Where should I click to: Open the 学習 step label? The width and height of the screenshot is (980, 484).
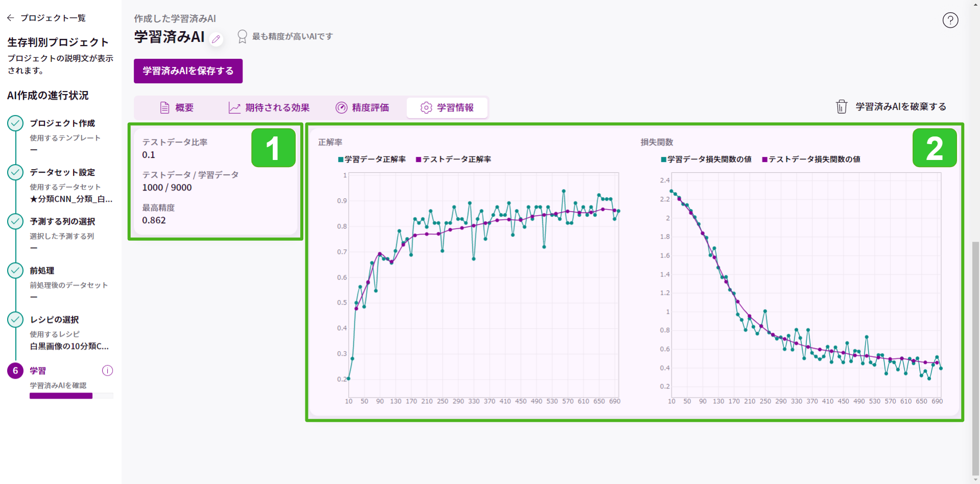(38, 371)
